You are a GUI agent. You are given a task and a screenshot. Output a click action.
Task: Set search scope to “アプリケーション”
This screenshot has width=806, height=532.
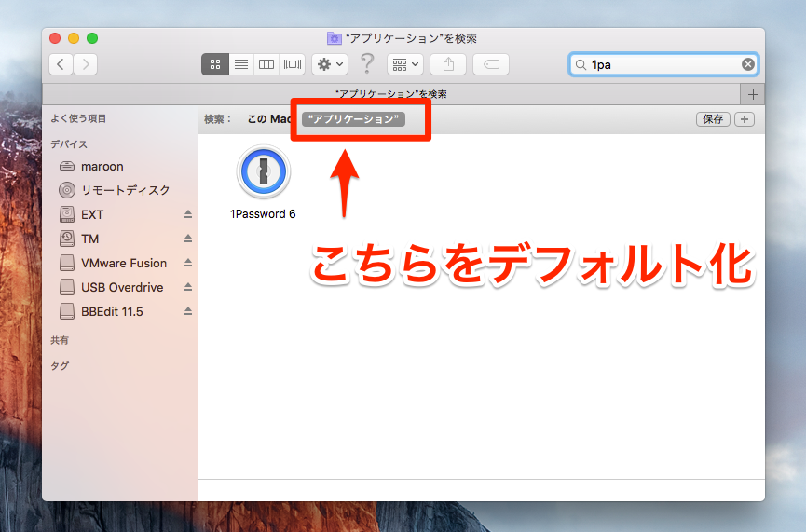(353, 119)
